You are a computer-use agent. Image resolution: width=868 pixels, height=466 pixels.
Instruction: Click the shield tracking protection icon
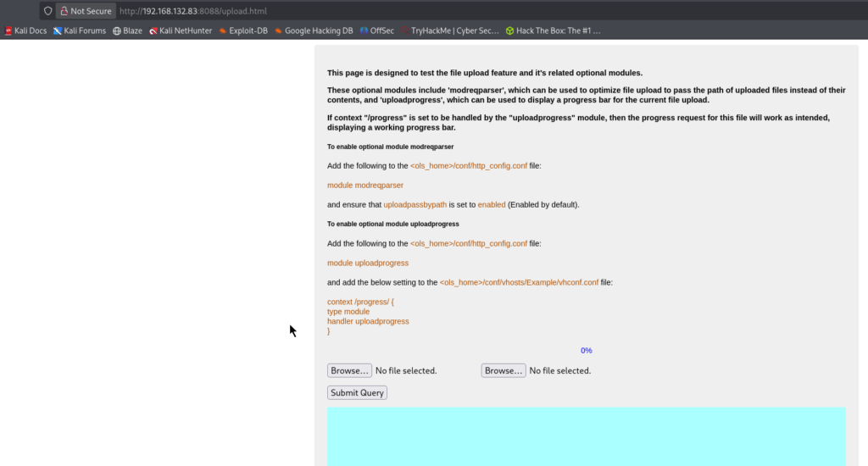48,11
